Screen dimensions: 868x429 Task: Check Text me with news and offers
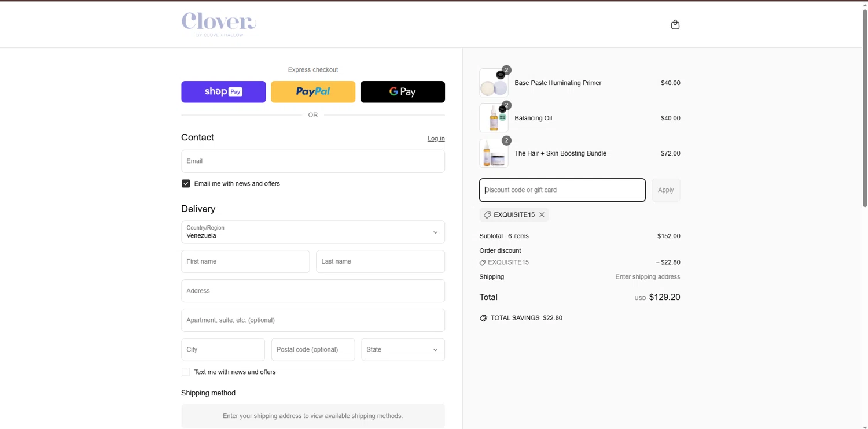click(186, 372)
